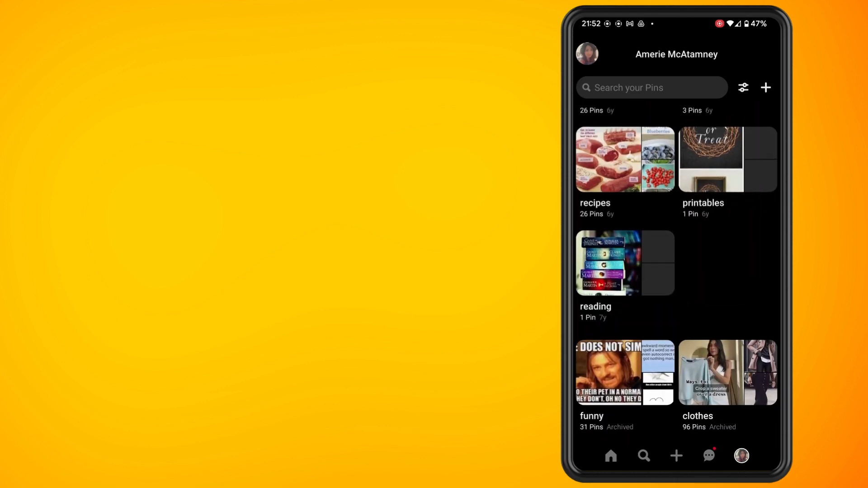868x488 pixels.
Task: Tap the filter/sort icon near search bar
Action: [x=742, y=88]
